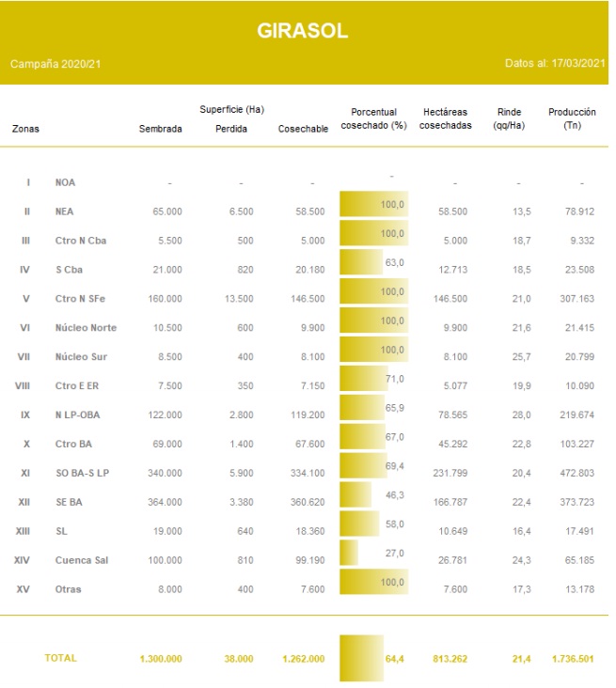
Task: Click the GIRASOL report title
Action: (302, 31)
